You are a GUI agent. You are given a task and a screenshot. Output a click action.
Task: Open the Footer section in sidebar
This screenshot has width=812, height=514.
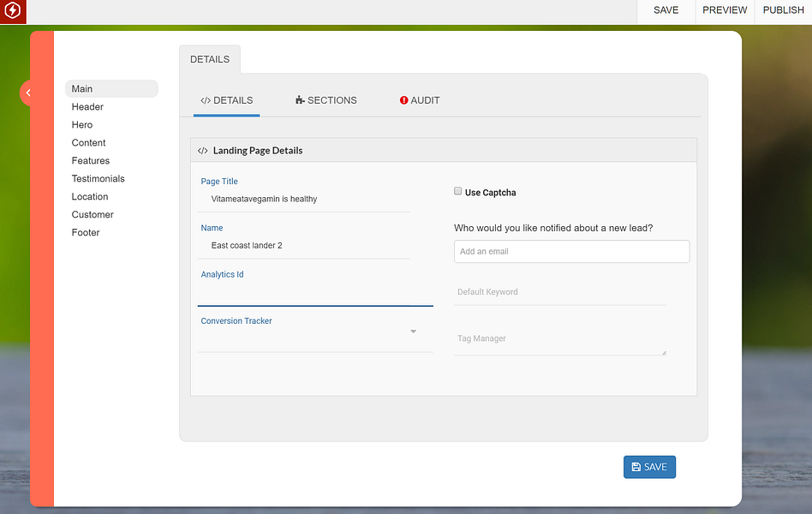86,233
